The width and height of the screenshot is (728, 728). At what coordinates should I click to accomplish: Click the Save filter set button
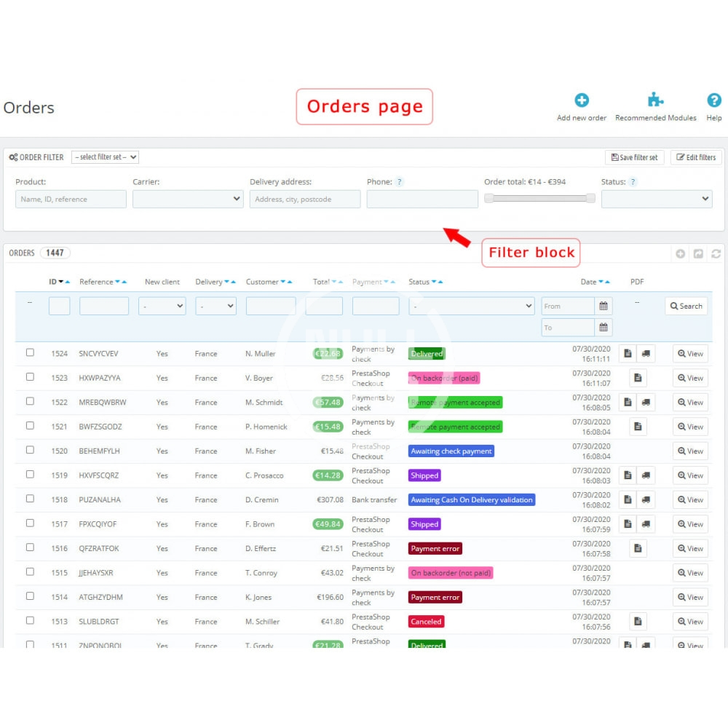click(x=634, y=157)
